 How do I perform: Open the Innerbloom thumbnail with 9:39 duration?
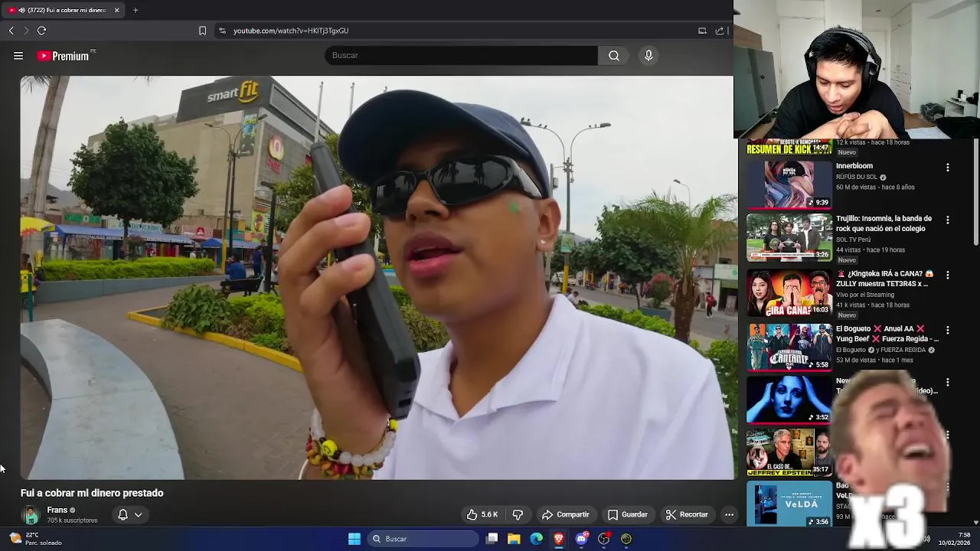click(x=789, y=184)
